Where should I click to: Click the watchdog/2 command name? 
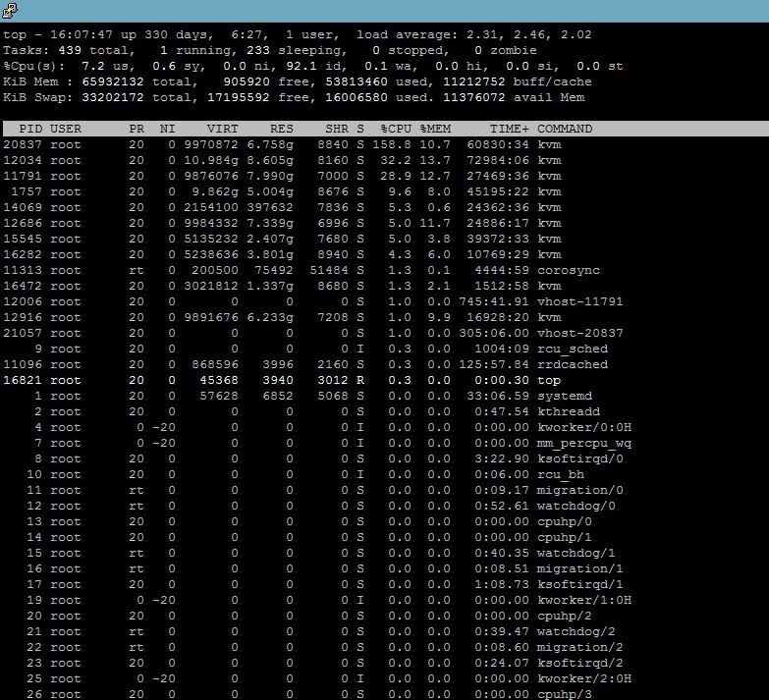coord(577,631)
